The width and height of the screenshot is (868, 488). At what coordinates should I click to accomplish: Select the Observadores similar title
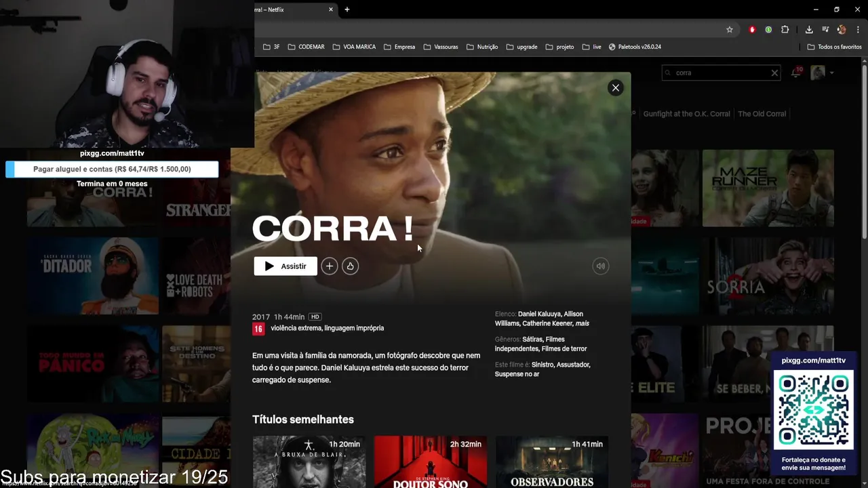(x=551, y=462)
